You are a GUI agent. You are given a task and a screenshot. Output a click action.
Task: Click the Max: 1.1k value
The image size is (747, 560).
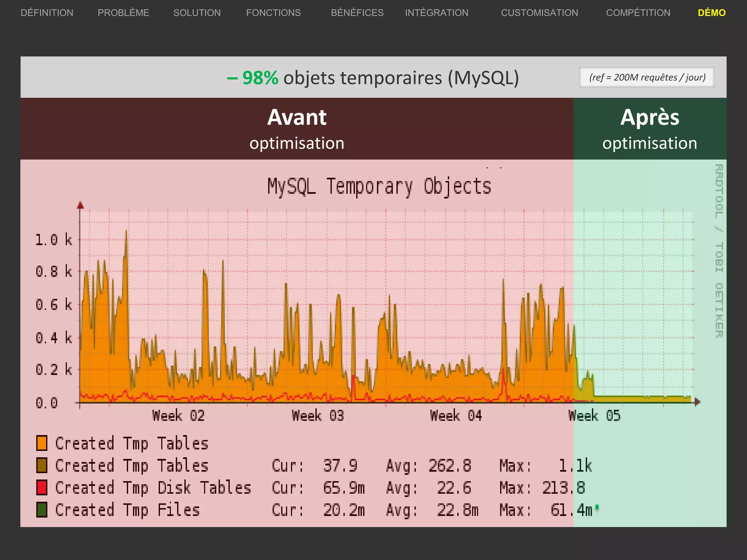coord(546,466)
